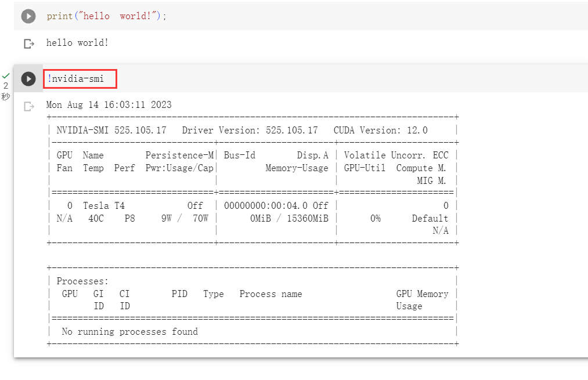Place cursor in the !nvidia-smi command

(76, 78)
